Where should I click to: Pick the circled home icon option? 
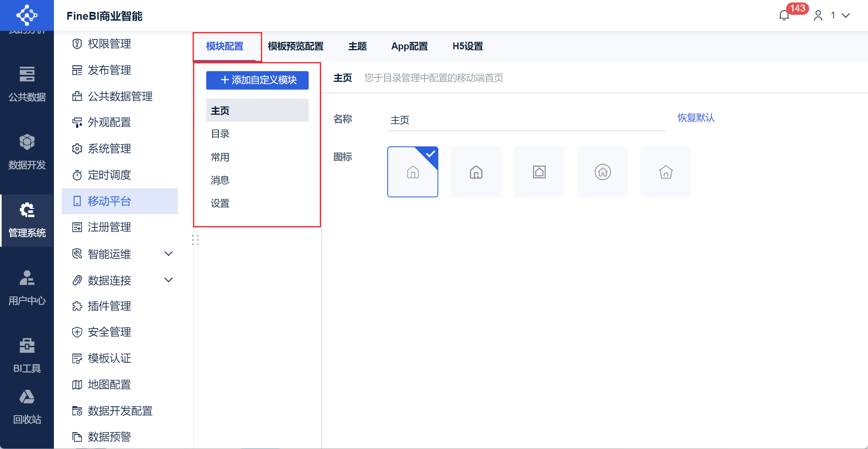tap(603, 172)
